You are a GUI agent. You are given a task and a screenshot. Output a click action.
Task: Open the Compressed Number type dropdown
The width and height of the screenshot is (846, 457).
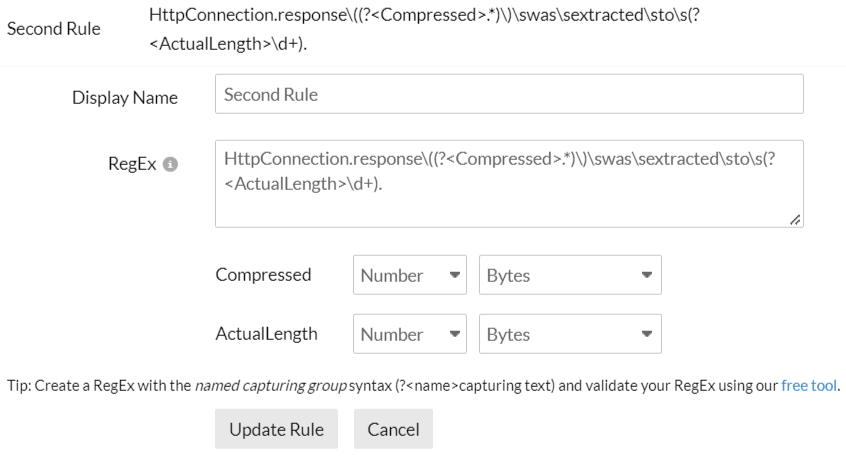[x=412, y=275]
